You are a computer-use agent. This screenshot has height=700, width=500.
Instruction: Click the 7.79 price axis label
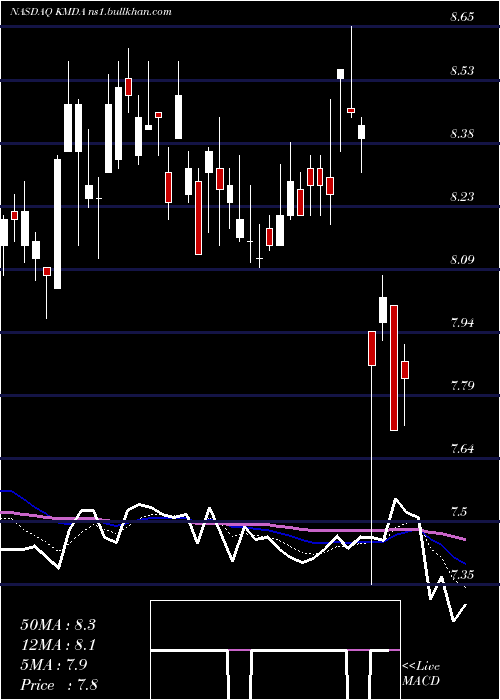[462, 385]
